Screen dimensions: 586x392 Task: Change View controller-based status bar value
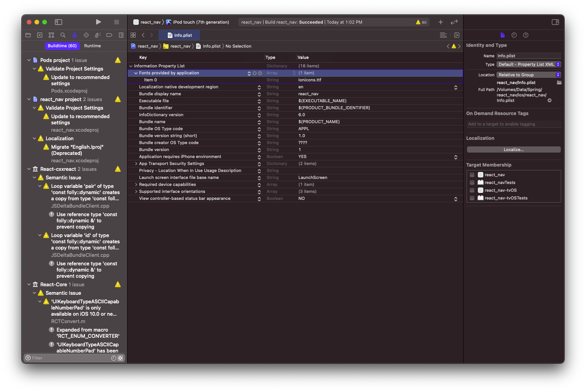pos(456,199)
